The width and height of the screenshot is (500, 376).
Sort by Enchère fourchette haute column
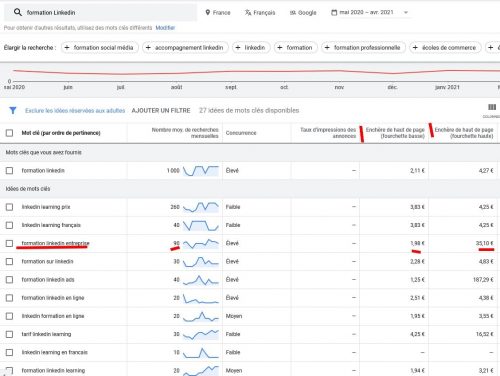pyautogui.click(x=464, y=133)
